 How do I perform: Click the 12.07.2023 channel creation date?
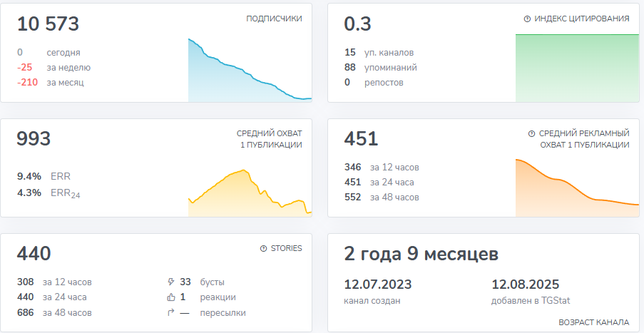tap(378, 285)
